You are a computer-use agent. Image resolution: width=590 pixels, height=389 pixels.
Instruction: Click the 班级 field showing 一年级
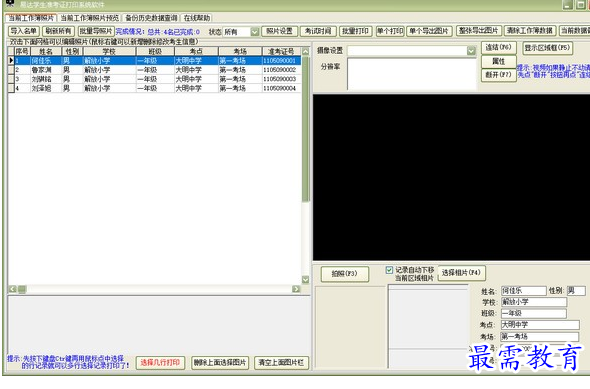(534, 313)
